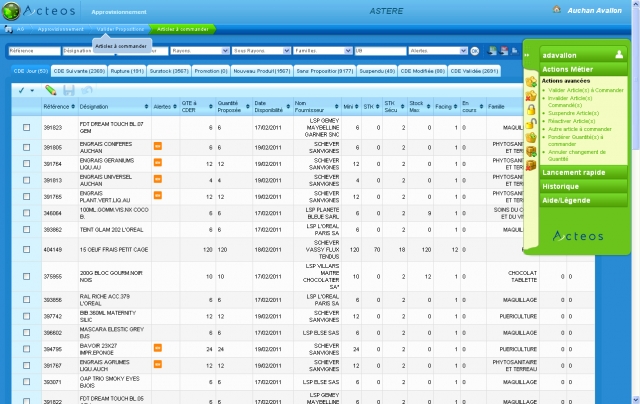Click the orange alert icon for ENGRAIS UNIVERSEL AUCHAN
The image size is (640, 404).
[158, 179]
